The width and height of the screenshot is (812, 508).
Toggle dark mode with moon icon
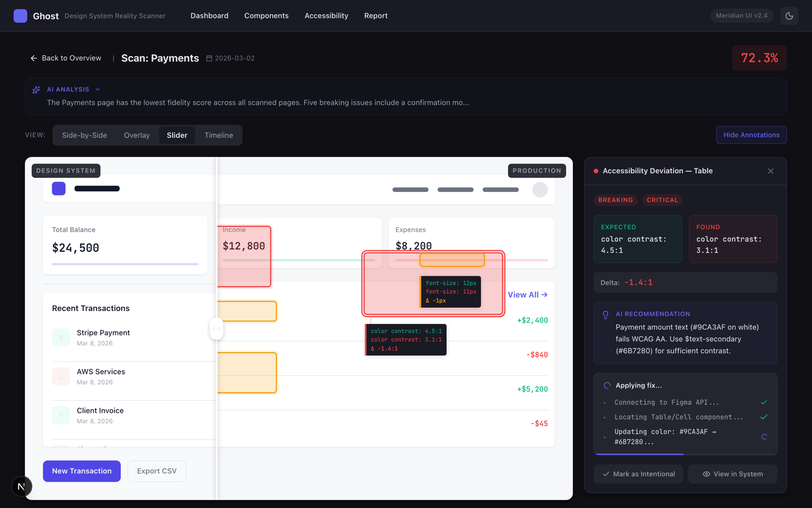point(789,16)
